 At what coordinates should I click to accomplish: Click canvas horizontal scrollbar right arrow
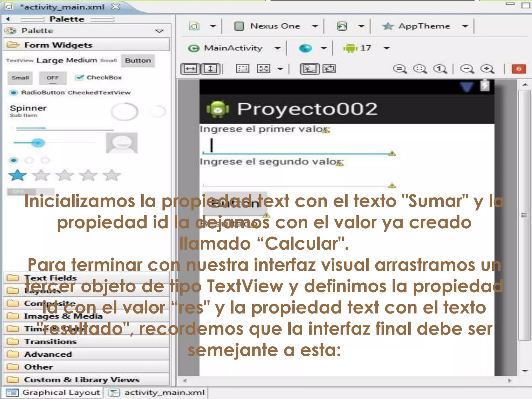coord(510,381)
